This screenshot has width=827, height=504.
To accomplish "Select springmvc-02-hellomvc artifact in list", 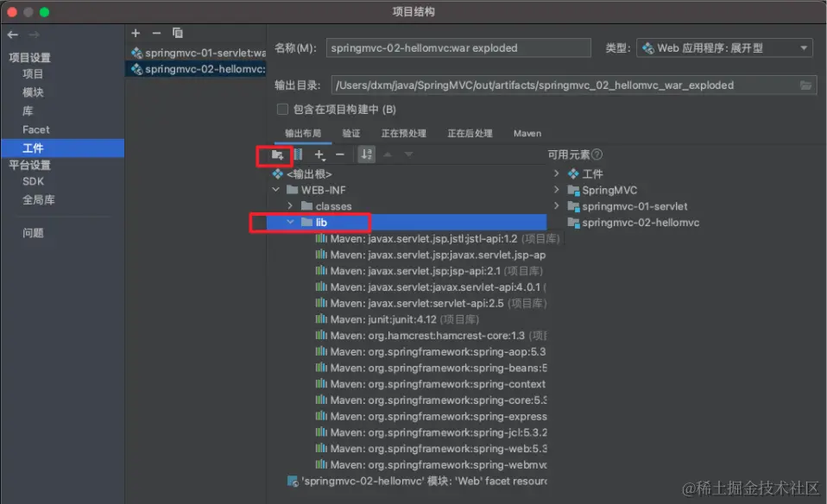I will pyautogui.click(x=196, y=69).
